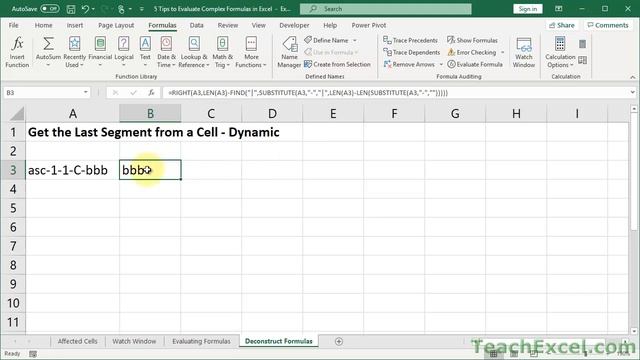Open the Insert Function dialog
640x360 pixels.
tap(17, 52)
